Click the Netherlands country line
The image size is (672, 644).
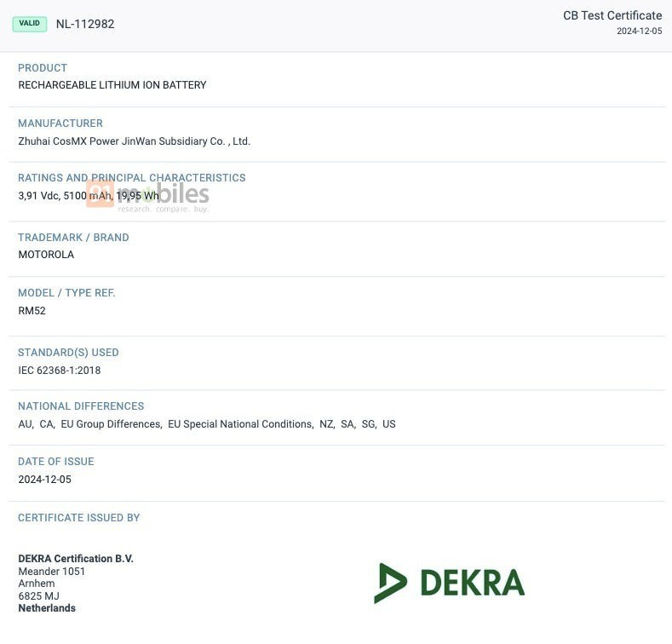47,607
